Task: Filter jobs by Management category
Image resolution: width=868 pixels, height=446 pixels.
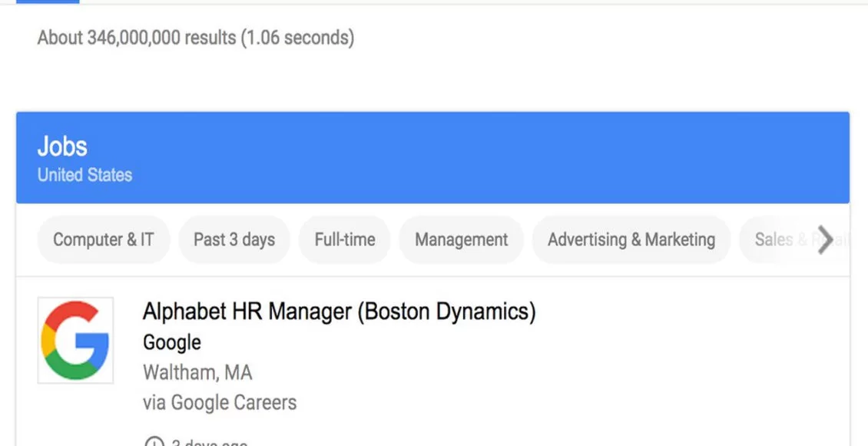Action: 461,240
